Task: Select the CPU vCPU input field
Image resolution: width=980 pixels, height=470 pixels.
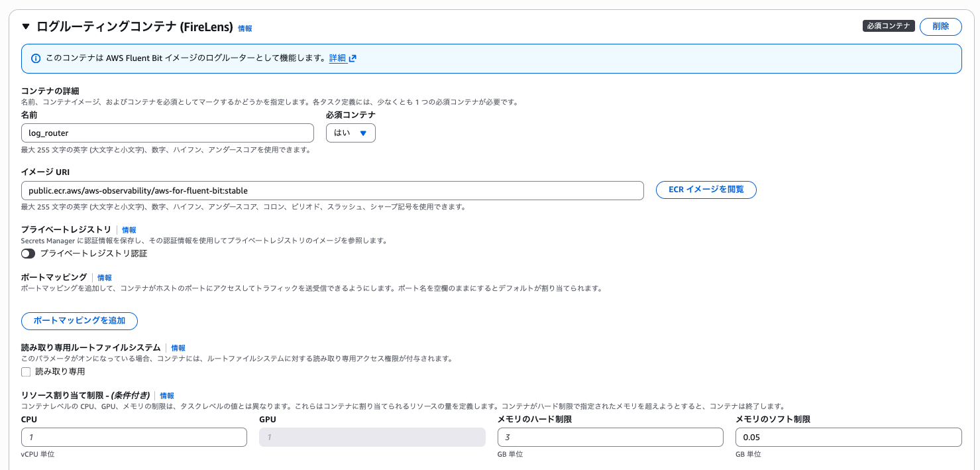Action: click(x=134, y=437)
